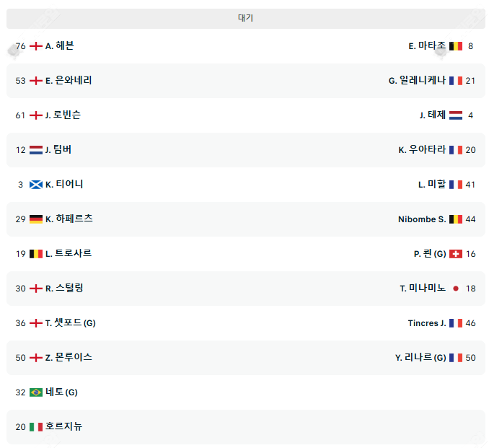Select the 대기 section header

245,18
